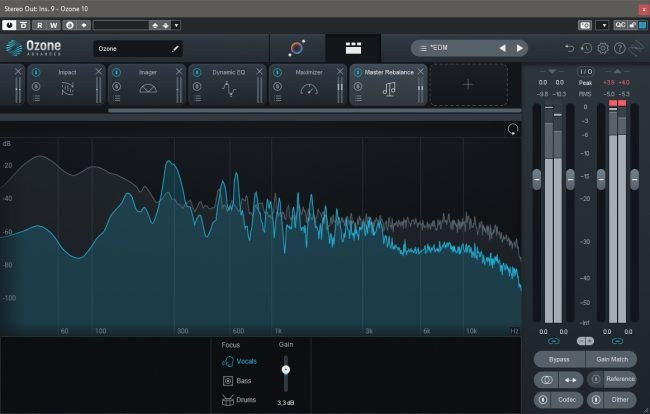The width and height of the screenshot is (650, 414).
Task: Click the Maximizer module gauge icon
Action: [x=308, y=89]
